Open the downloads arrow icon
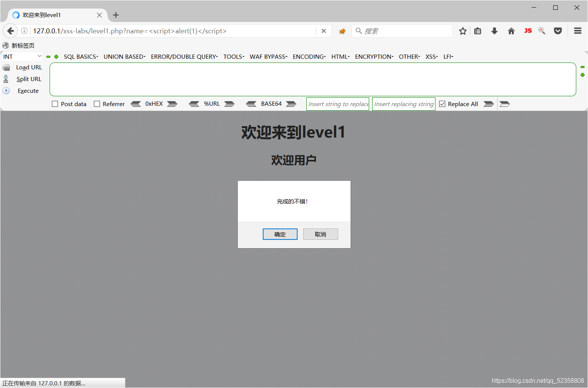The image size is (588, 388). 494,31
